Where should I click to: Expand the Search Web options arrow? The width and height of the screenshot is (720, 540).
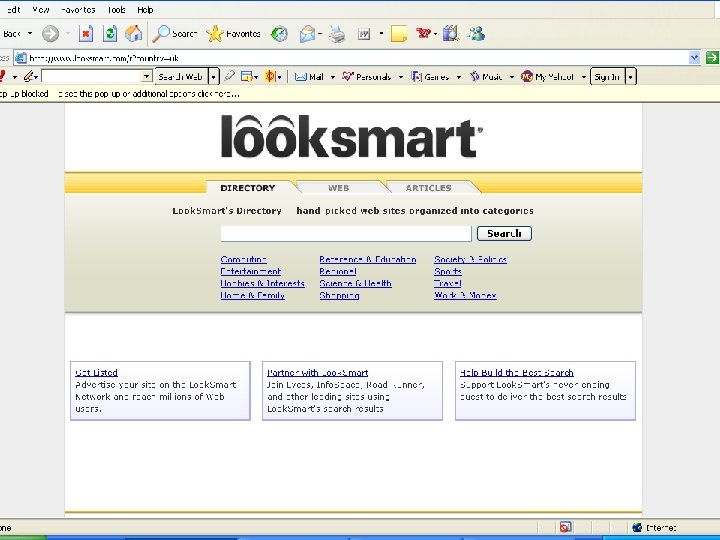click(214, 77)
